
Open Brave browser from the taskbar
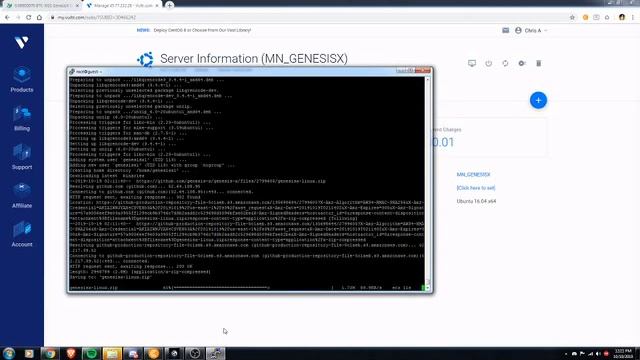point(71,353)
